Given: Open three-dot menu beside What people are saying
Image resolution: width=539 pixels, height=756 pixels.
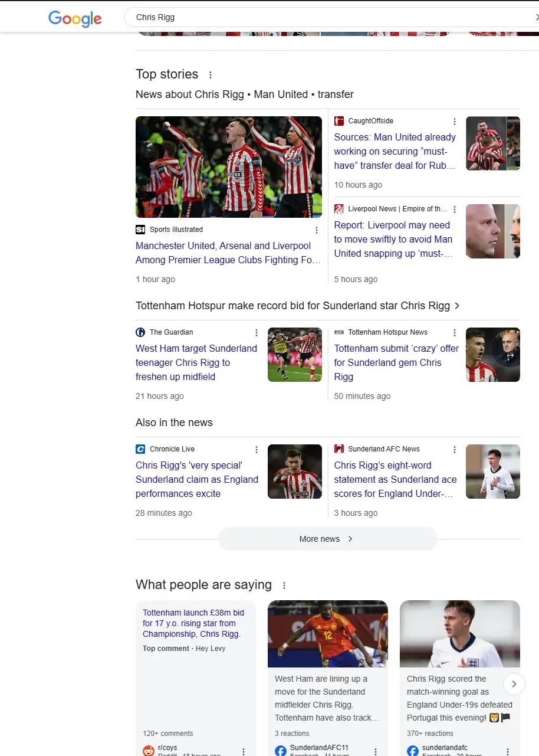Looking at the screenshot, I should (284, 585).
